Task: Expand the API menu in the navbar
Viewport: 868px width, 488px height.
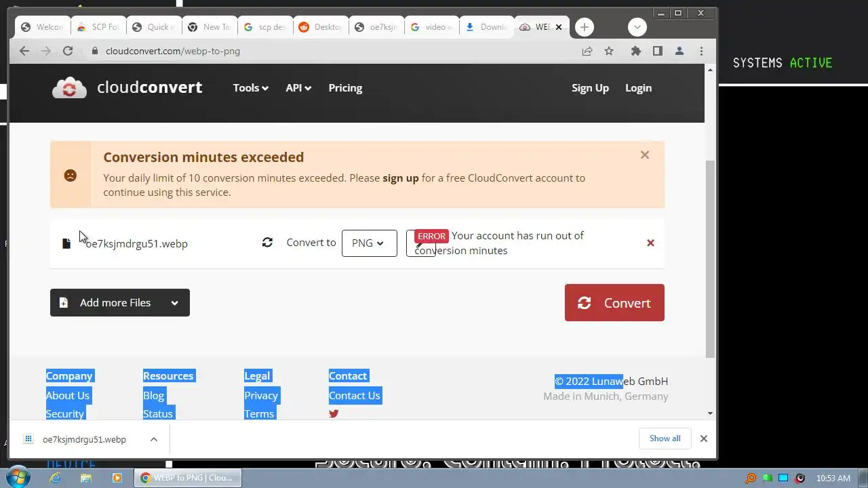Action: 298,88
